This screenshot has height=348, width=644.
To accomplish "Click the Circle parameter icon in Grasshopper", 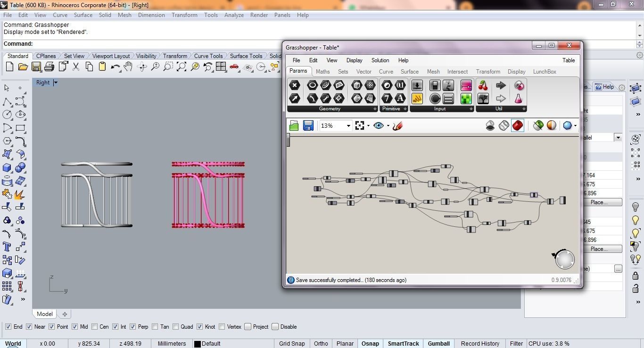I will pos(312,85).
